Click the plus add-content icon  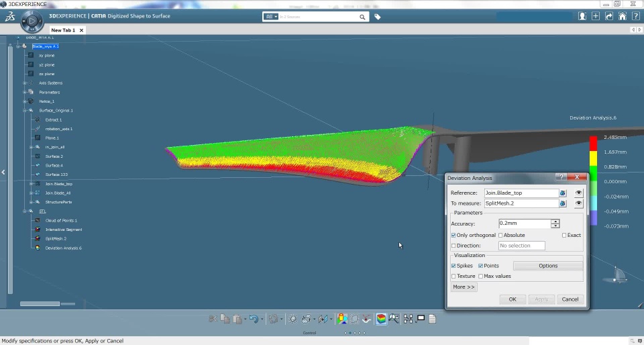coord(596,16)
